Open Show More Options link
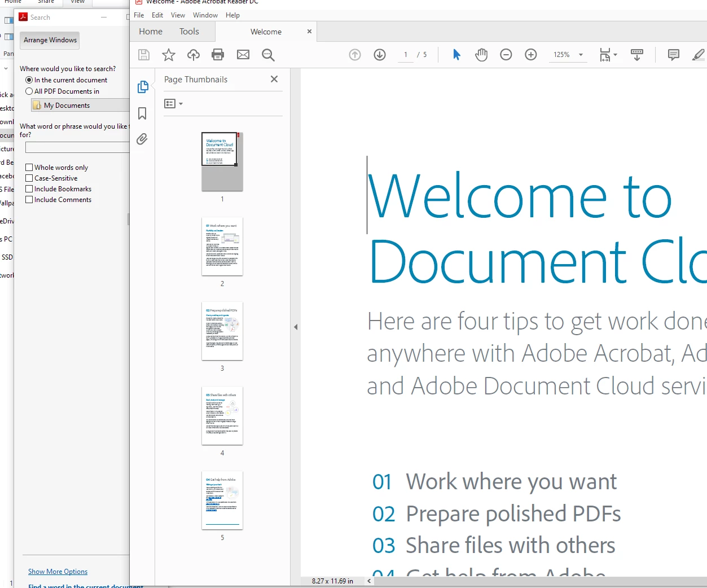Screen dimensions: 707x588 58,572
